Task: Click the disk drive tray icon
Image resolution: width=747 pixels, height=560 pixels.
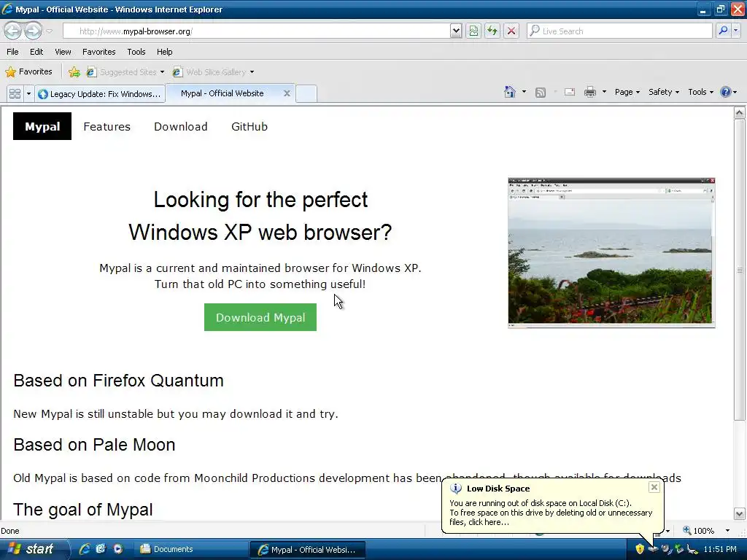Action: (653, 549)
